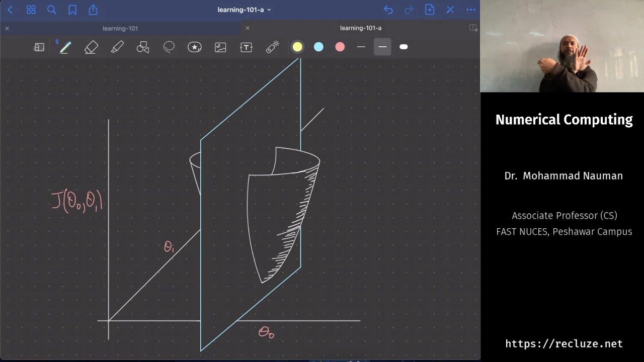Open the https://recluze.net link

(564, 344)
